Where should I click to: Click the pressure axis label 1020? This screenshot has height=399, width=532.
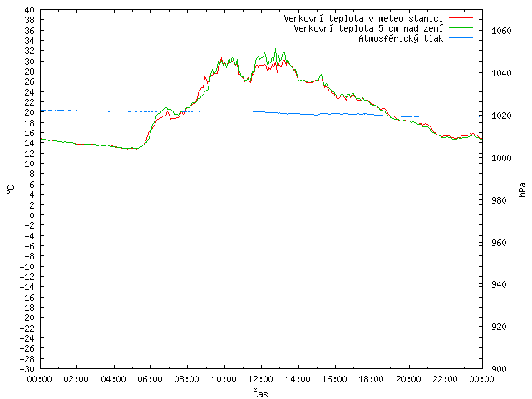[x=501, y=116]
